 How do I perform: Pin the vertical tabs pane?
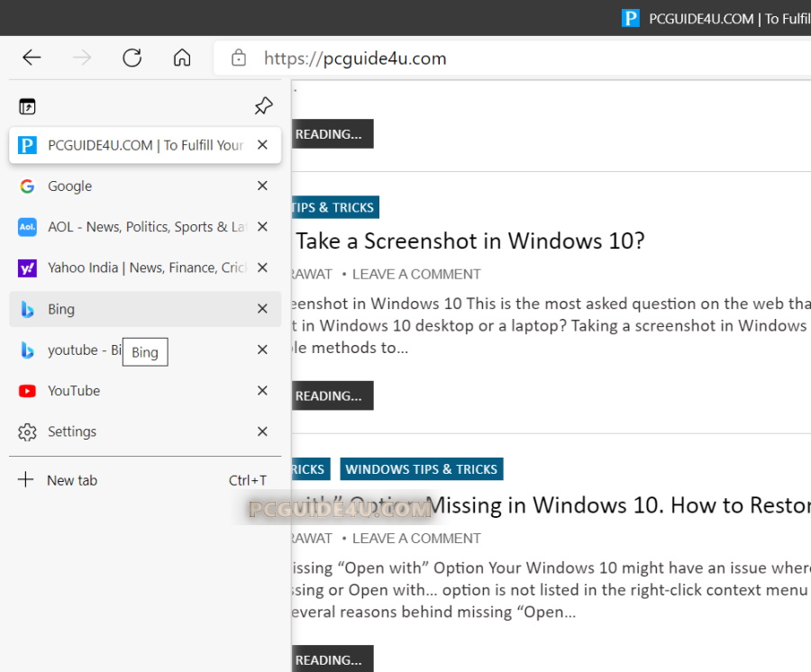pos(263,106)
